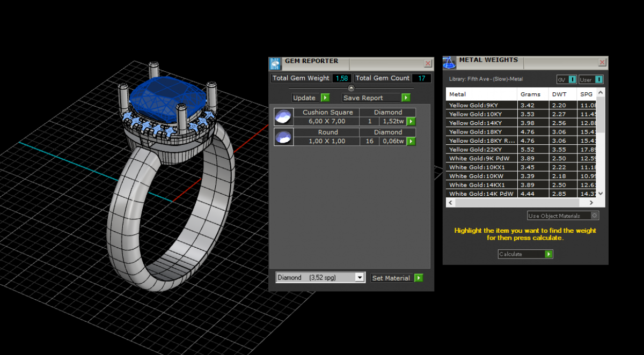Click the Cushion Square gem thumbnail
This screenshot has width=644, height=355.
283,117
